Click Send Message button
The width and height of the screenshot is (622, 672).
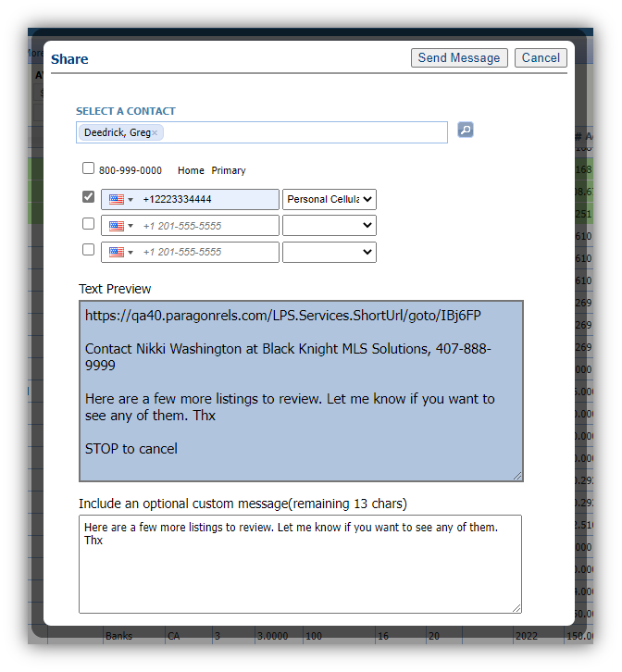click(x=459, y=58)
